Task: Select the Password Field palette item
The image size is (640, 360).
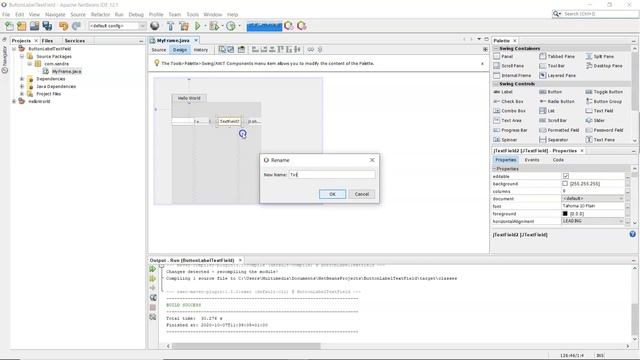Action: pos(604,130)
